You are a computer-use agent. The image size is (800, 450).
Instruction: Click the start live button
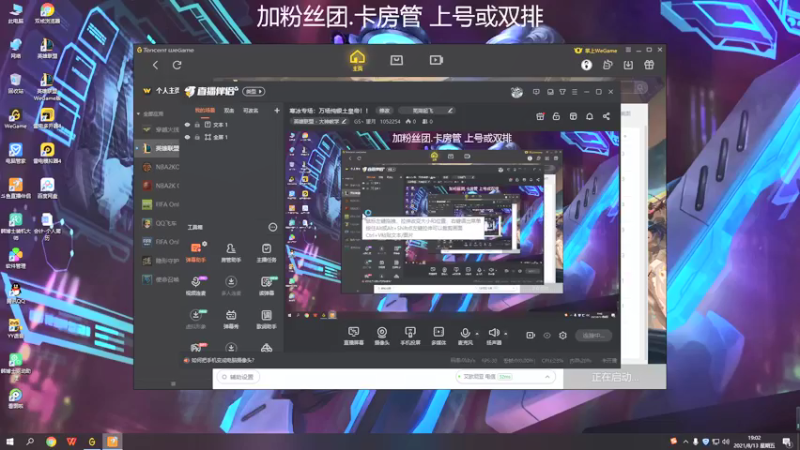click(593, 335)
